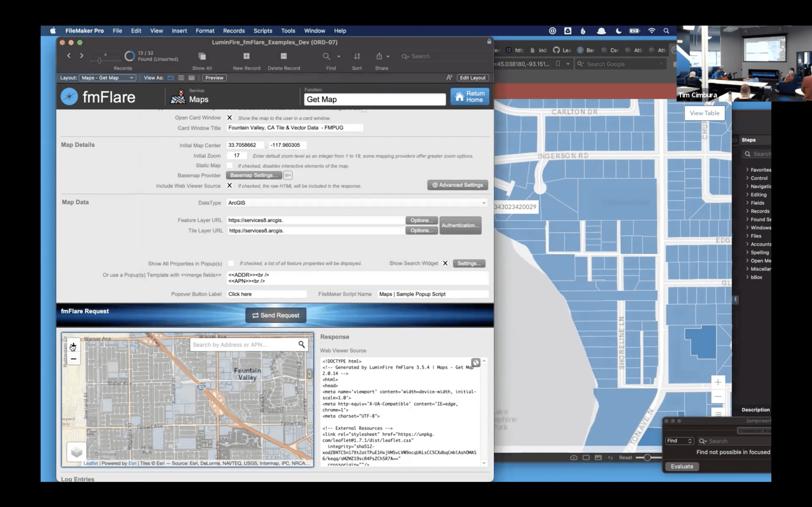Toggle the Include Web Viewer Source checkbox
The height and width of the screenshot is (507, 812).
(230, 185)
